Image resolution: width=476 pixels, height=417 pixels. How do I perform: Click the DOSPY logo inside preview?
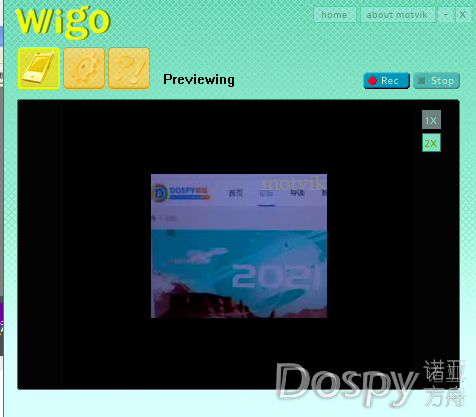click(181, 193)
